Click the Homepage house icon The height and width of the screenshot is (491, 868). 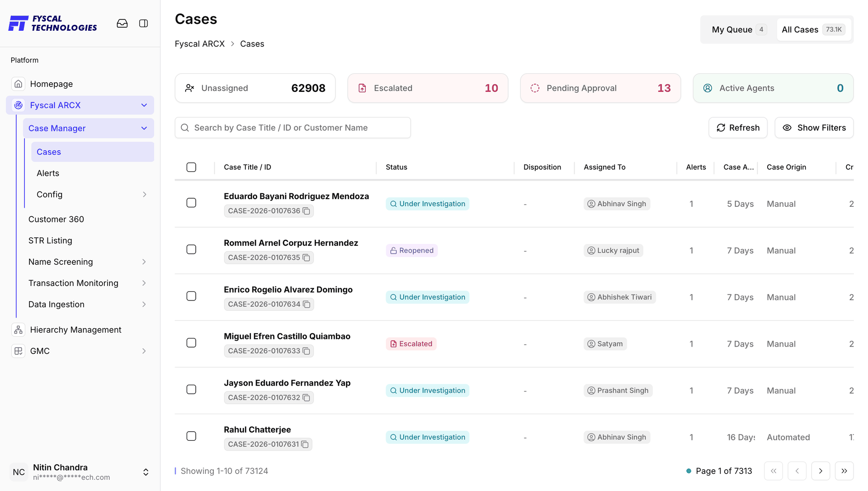click(x=18, y=84)
